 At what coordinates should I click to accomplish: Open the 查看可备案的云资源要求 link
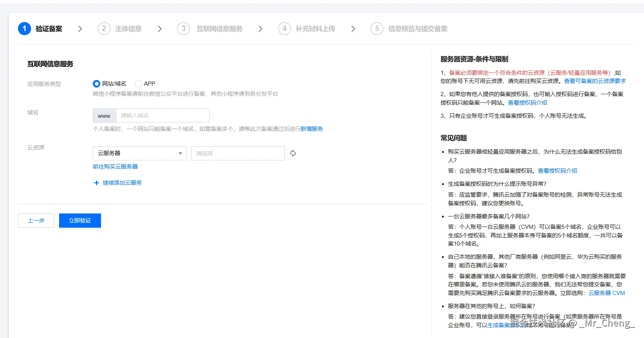(595, 81)
